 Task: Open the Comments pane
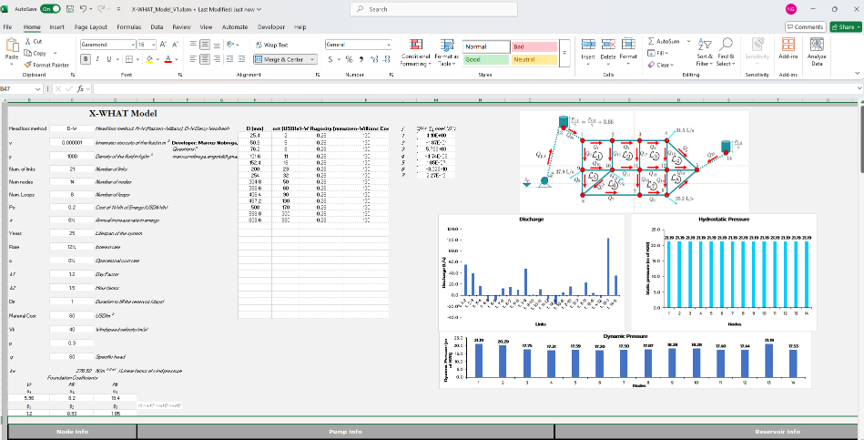[805, 27]
